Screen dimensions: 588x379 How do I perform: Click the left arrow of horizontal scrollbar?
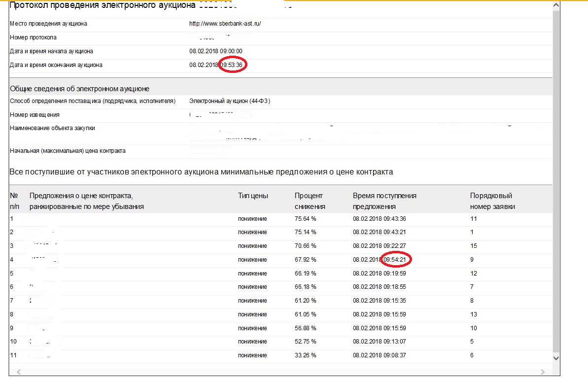pyautogui.click(x=18, y=372)
